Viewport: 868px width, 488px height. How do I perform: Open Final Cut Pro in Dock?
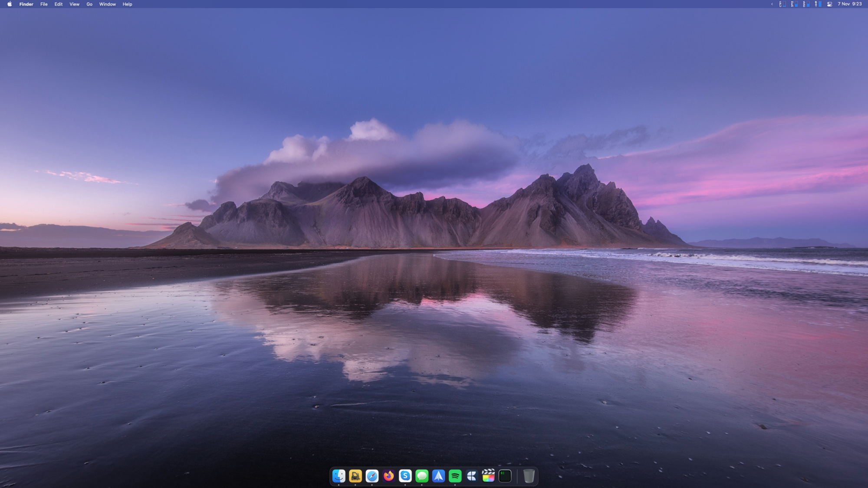coord(488,476)
